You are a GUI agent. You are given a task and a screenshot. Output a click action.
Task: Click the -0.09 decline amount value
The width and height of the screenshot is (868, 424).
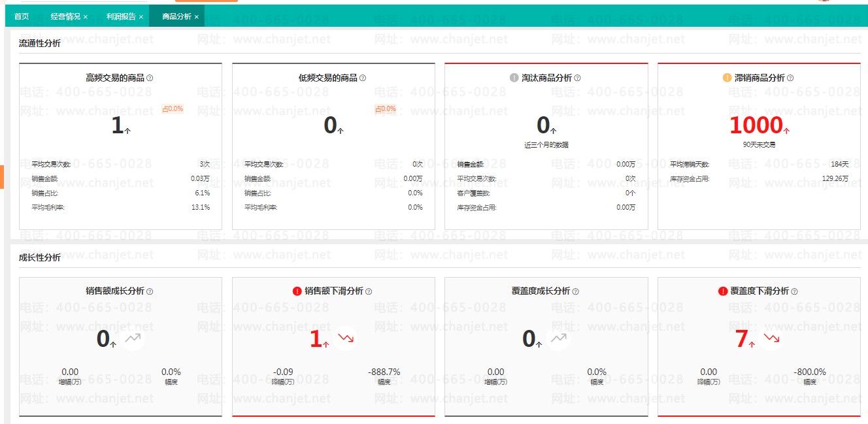pos(283,372)
